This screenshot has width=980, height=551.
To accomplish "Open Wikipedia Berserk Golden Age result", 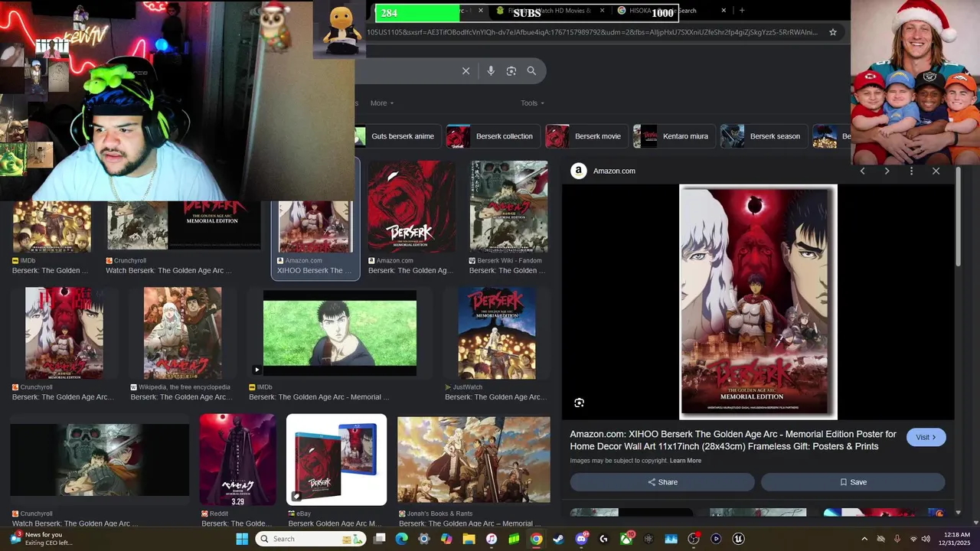I will [x=182, y=333].
